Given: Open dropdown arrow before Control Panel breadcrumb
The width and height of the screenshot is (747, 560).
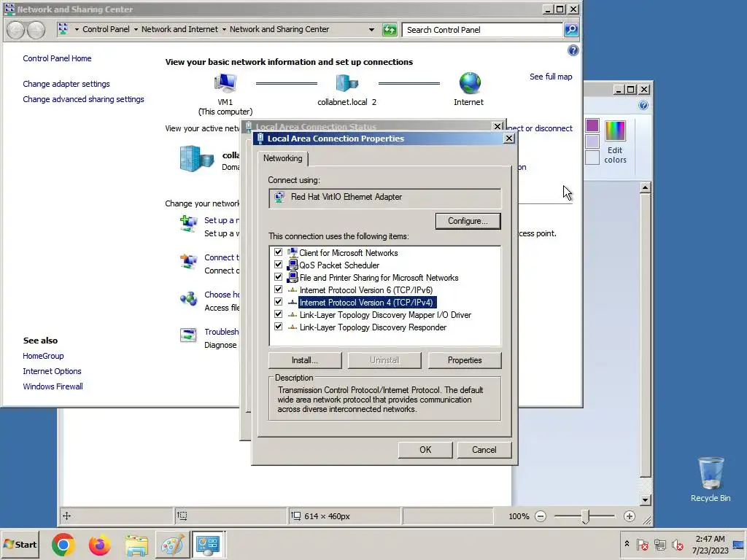Looking at the screenshot, I should [77, 29].
